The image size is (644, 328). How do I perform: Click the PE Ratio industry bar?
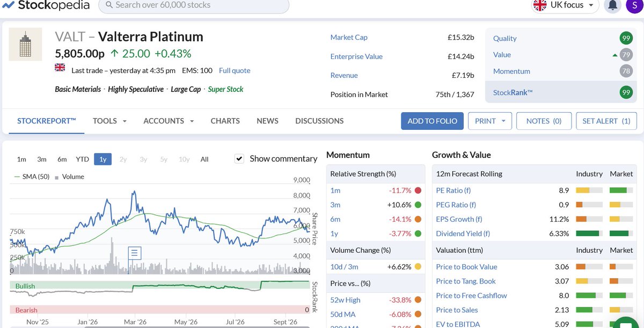click(x=589, y=190)
